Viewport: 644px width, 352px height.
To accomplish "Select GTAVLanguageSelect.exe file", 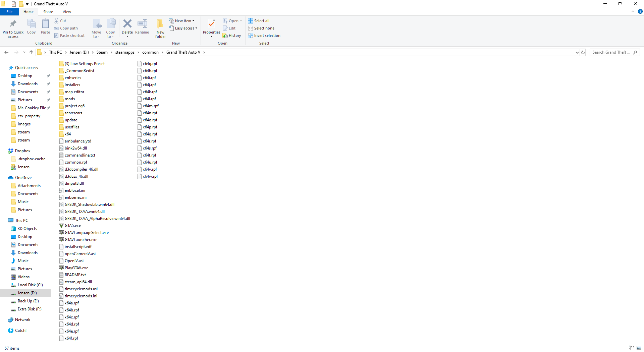I will (x=87, y=233).
